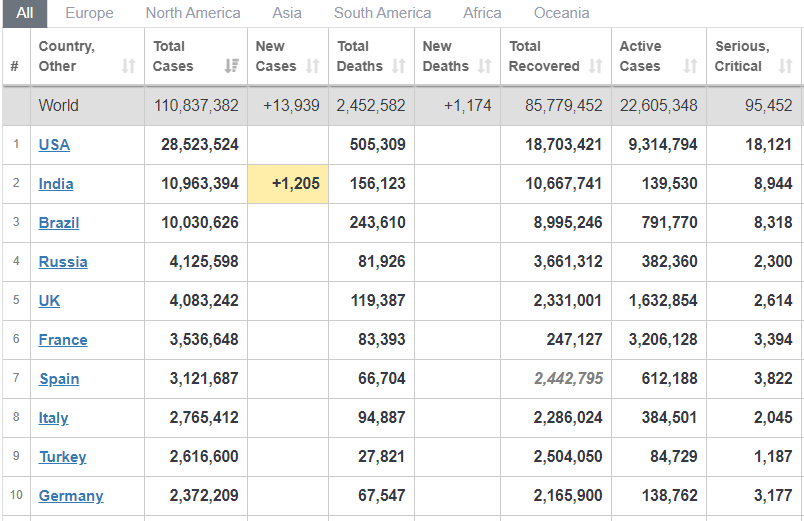Switch to the Europe tab
Viewport: 804px width, 521px height.
pyautogui.click(x=89, y=13)
